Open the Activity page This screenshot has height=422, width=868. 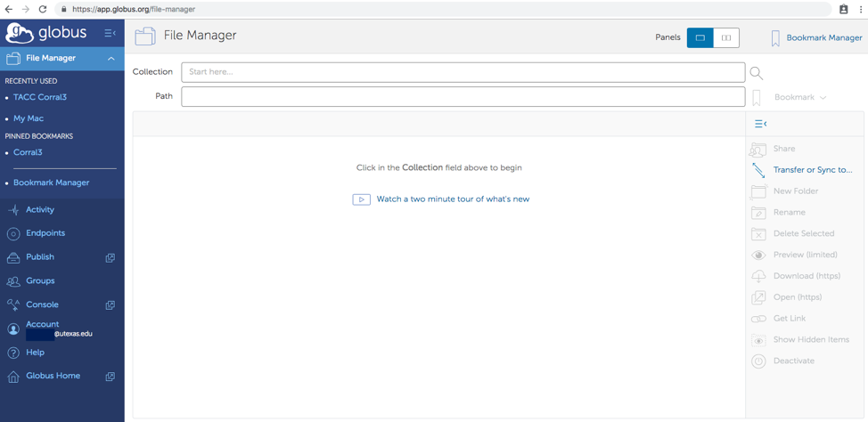40,209
